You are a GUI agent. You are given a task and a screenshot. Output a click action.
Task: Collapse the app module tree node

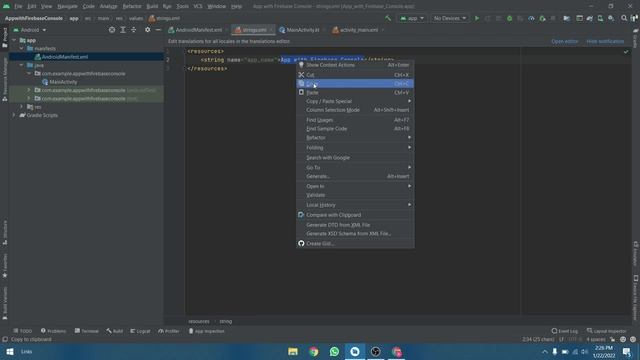14,40
